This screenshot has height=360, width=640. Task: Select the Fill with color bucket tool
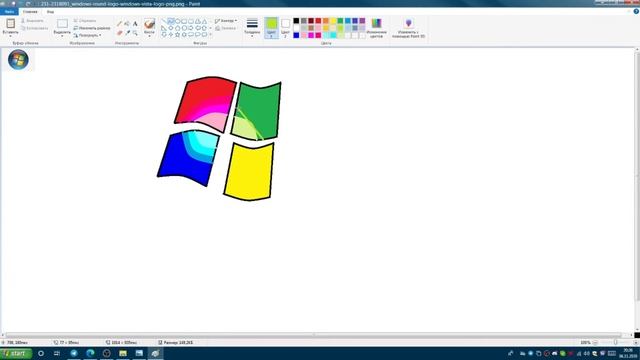(x=127, y=24)
